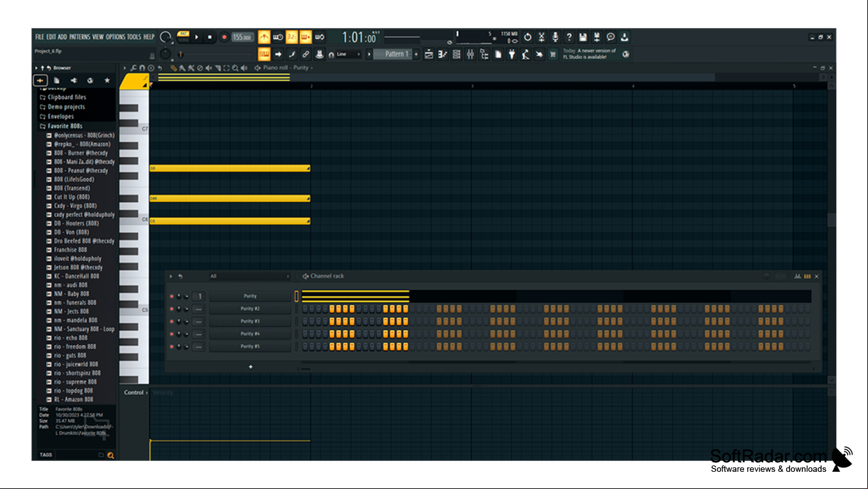Select the draw pencil tool in piano roll
The image size is (868, 489).
[x=173, y=68]
